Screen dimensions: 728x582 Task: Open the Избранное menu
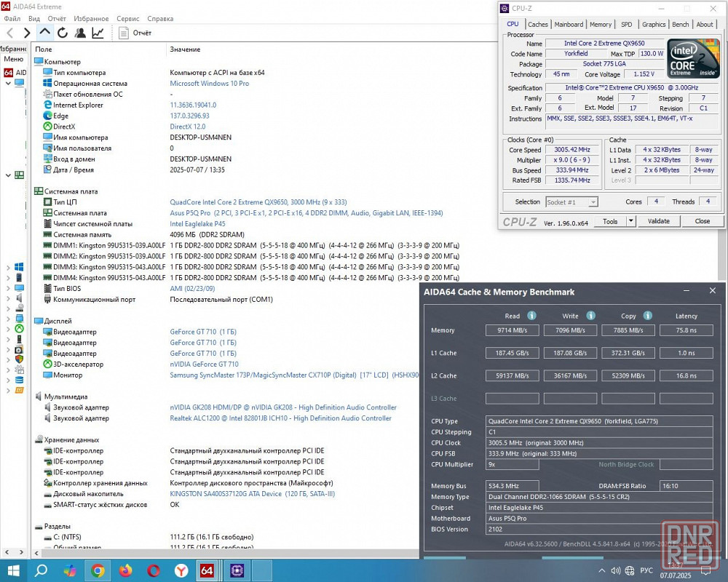(x=91, y=19)
